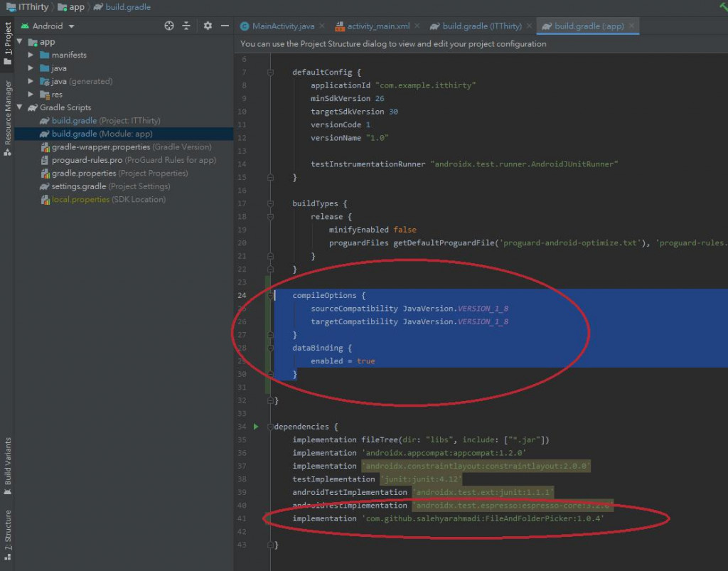Open the Build Variants sidebar tab

(x=7, y=466)
